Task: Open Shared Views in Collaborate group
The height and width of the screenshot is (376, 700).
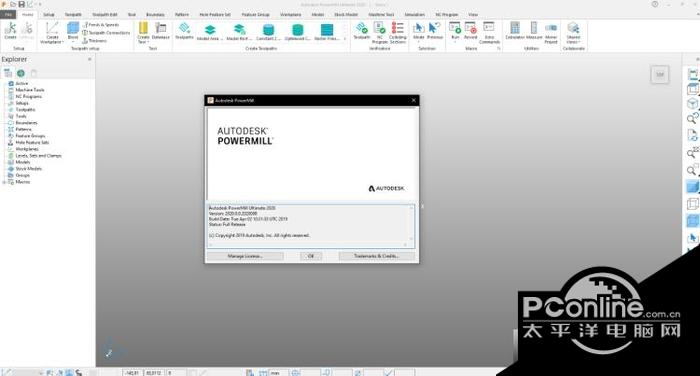Action: tap(573, 33)
